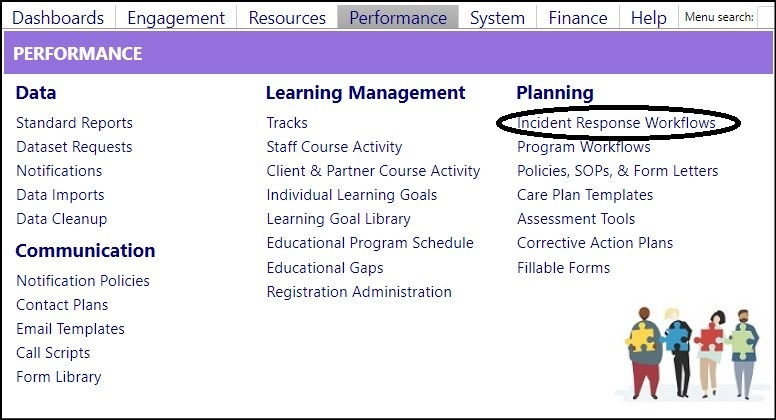Screen dimensions: 776x420
Task: Open the Form Library link
Action: 58,377
